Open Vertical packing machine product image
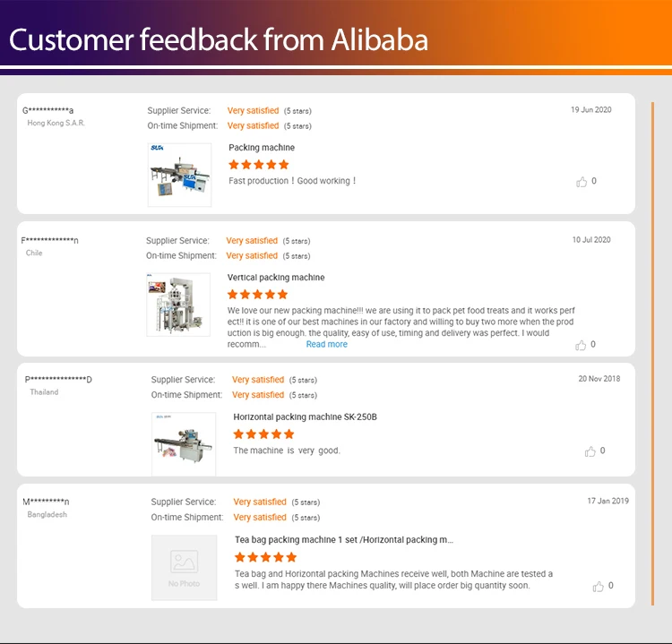 click(178, 305)
